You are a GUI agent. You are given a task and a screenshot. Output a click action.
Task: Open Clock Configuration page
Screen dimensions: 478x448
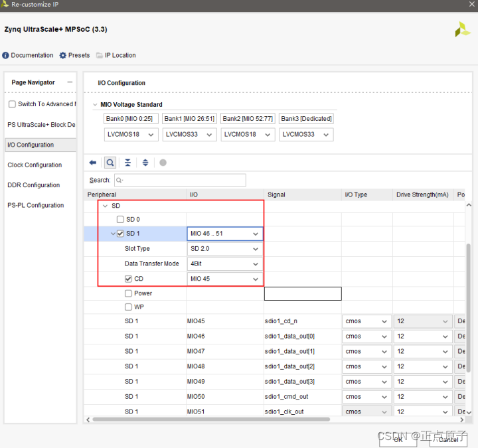pyautogui.click(x=35, y=165)
